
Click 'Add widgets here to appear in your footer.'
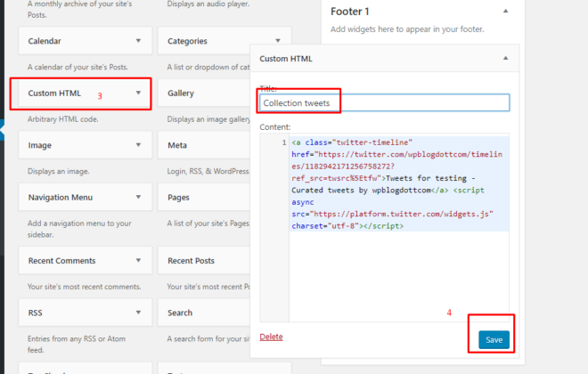point(407,29)
